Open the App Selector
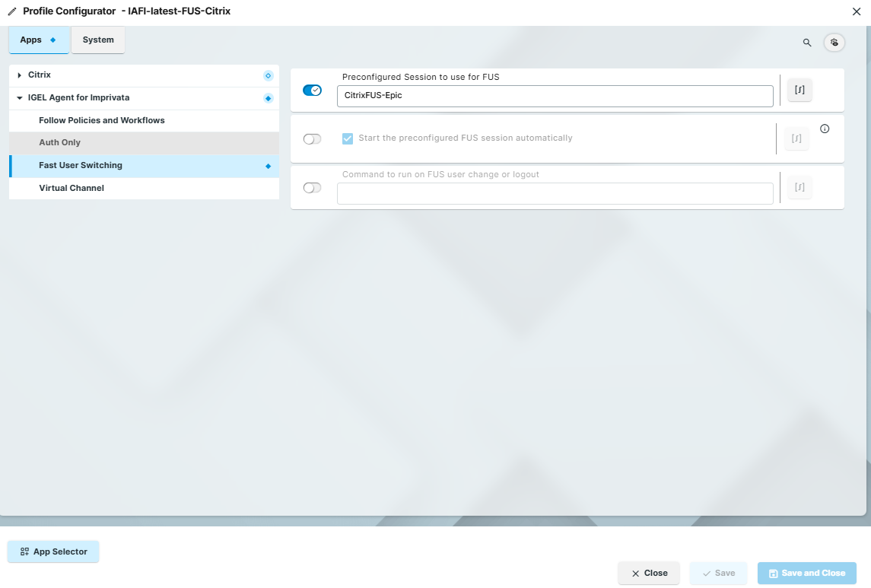This screenshot has height=588, width=871. tap(53, 551)
